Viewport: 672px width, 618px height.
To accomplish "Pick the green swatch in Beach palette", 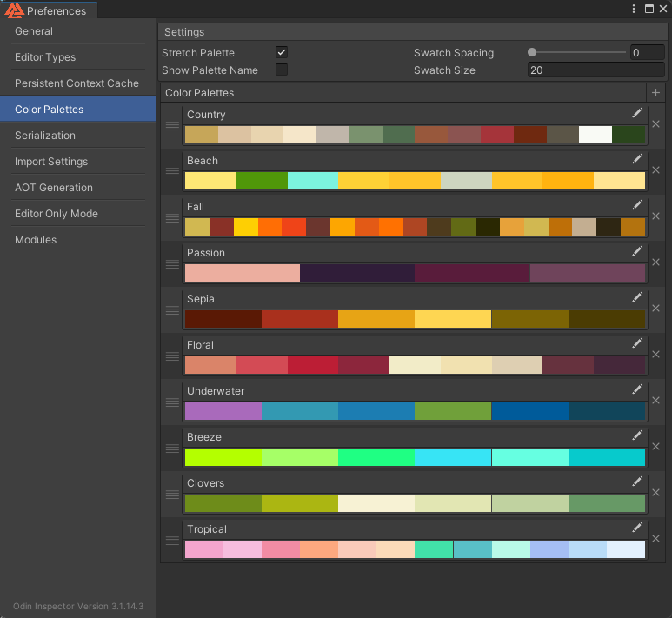I will coord(262,181).
